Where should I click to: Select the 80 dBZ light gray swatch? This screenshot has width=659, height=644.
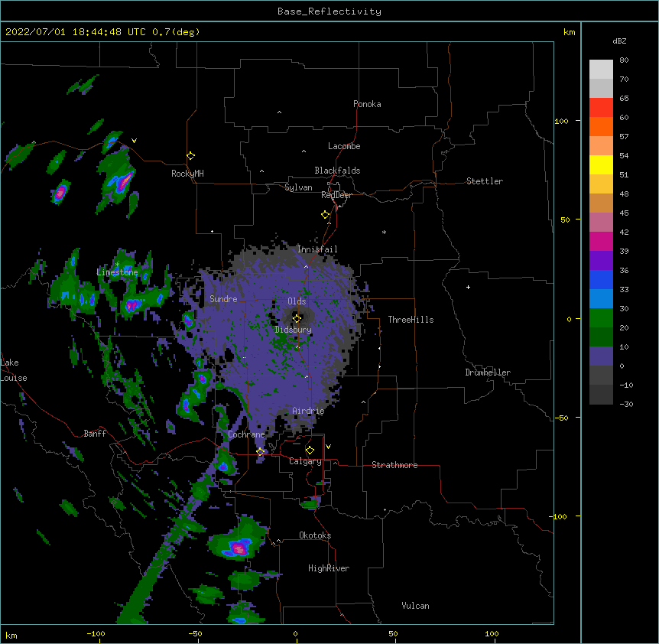(x=601, y=70)
